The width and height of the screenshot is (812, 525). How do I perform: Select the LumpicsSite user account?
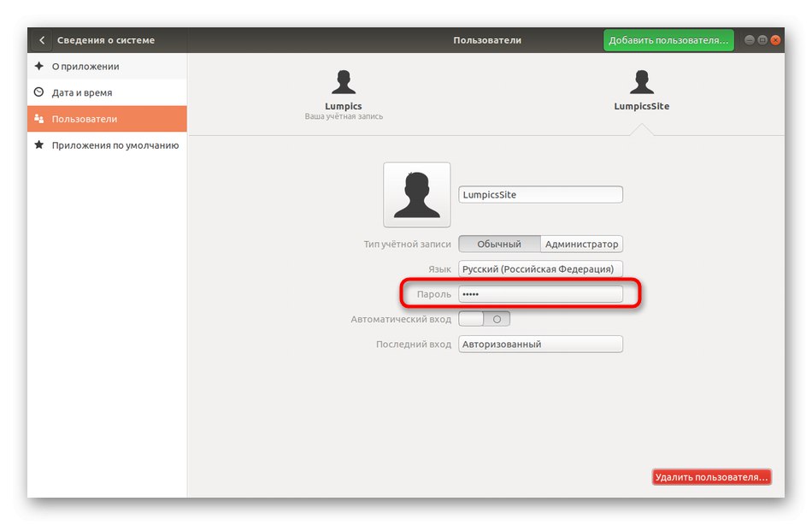(x=642, y=91)
